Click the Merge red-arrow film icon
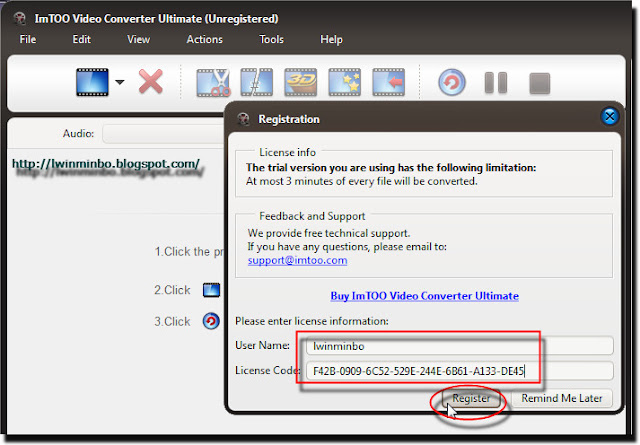The image size is (640, 445). 389,82
